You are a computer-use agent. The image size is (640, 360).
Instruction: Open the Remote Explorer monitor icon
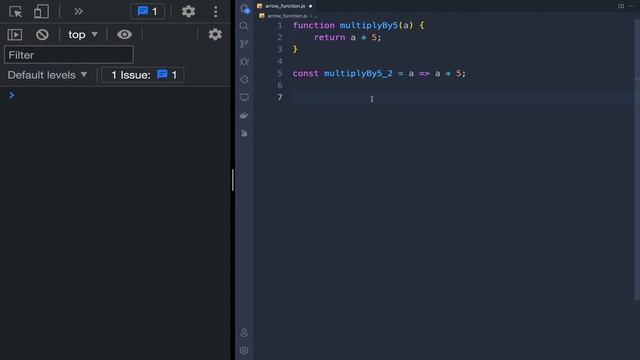pos(244,98)
